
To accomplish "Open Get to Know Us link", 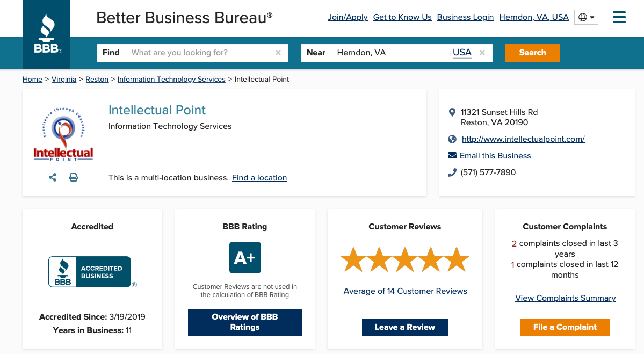I will coord(402,17).
